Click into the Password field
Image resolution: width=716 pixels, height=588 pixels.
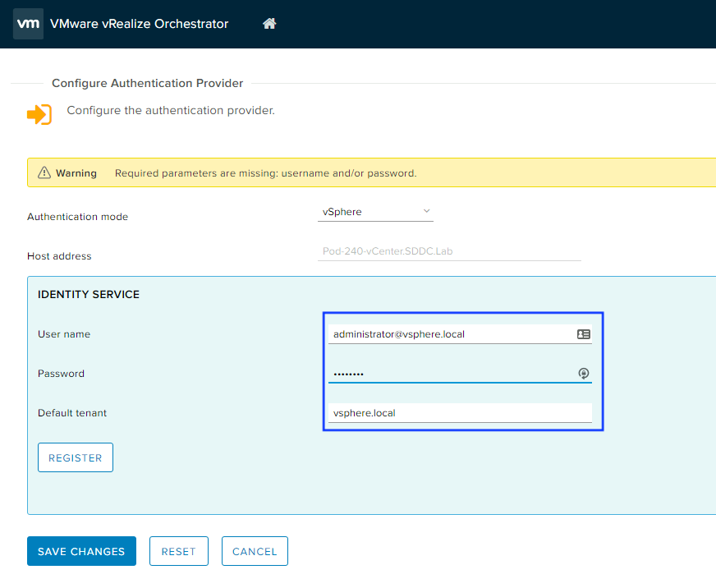(x=450, y=374)
